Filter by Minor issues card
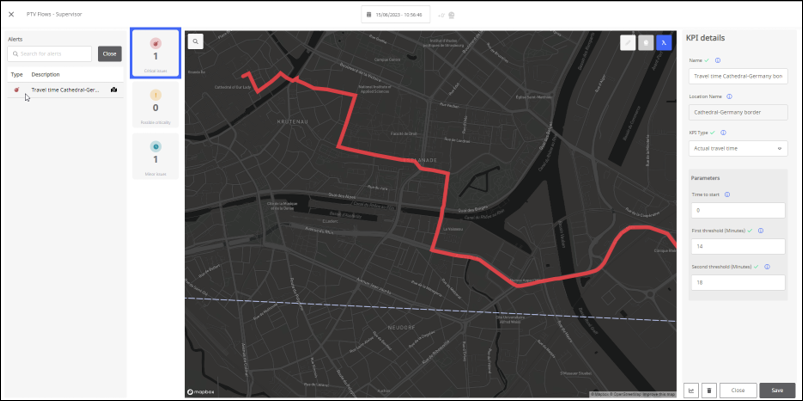803x401 pixels. pyautogui.click(x=155, y=156)
